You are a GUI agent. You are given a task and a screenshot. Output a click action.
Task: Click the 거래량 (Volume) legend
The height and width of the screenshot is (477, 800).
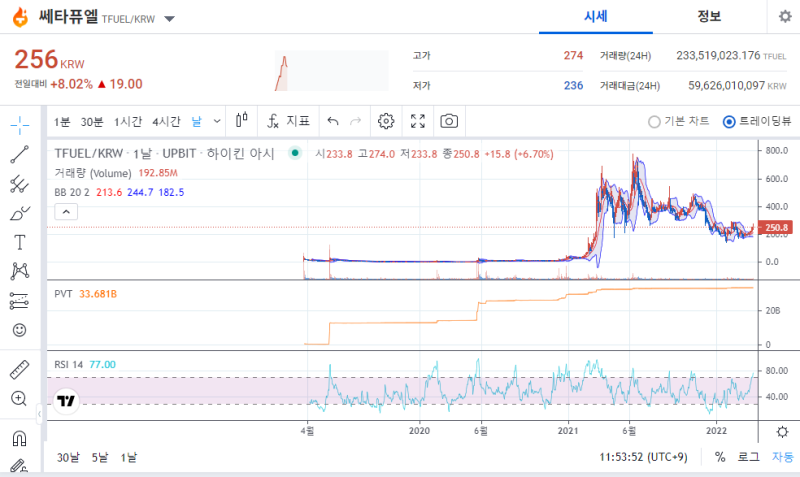click(x=92, y=173)
